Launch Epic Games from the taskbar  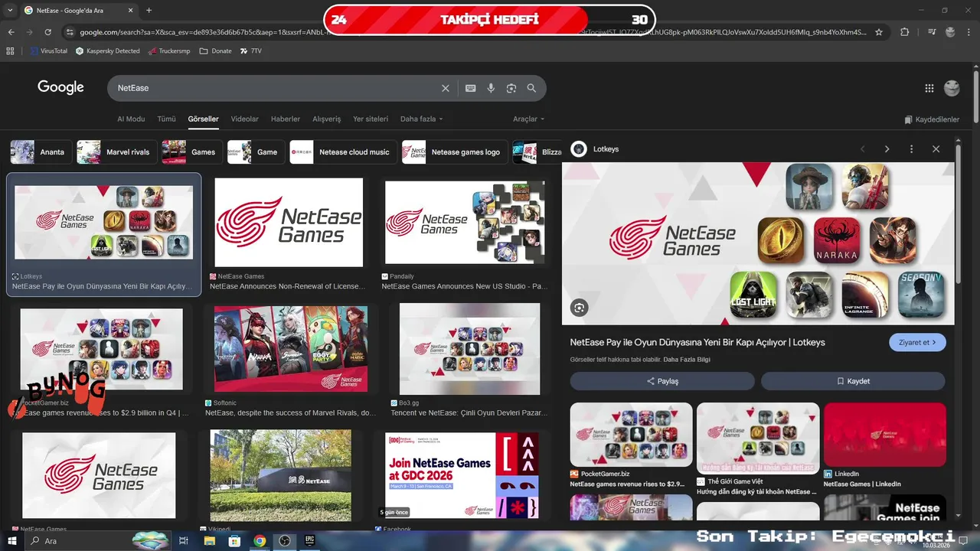[310, 540]
